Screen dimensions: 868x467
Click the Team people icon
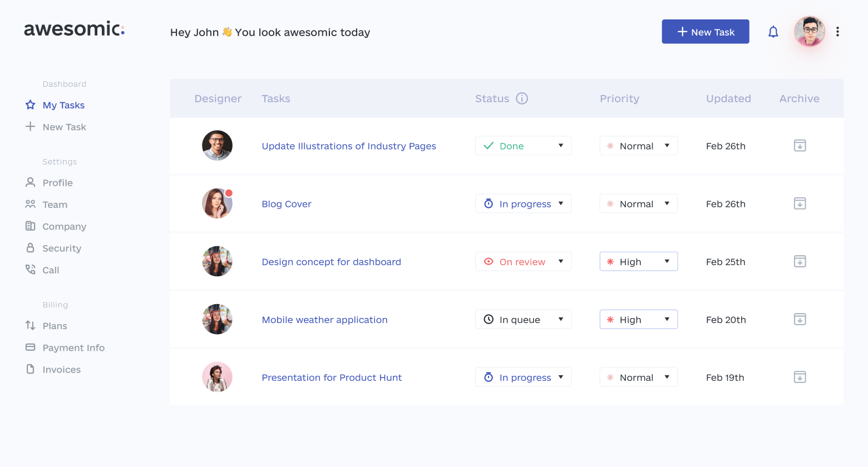point(31,204)
